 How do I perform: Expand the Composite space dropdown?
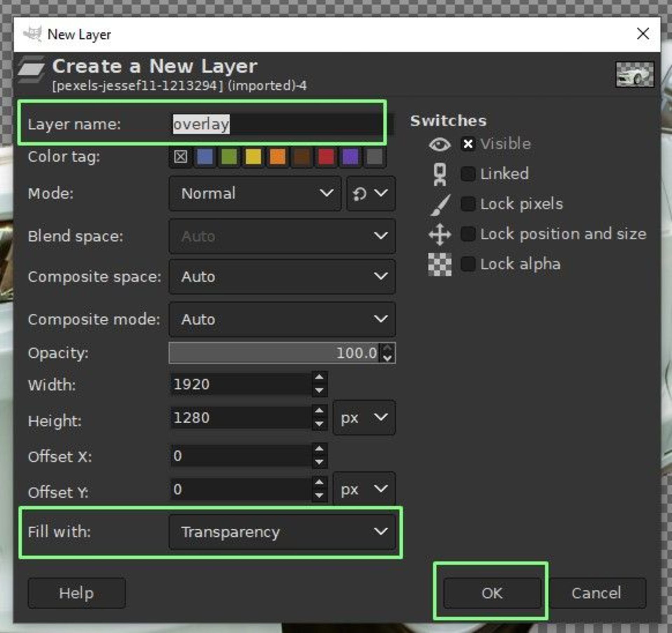282,277
